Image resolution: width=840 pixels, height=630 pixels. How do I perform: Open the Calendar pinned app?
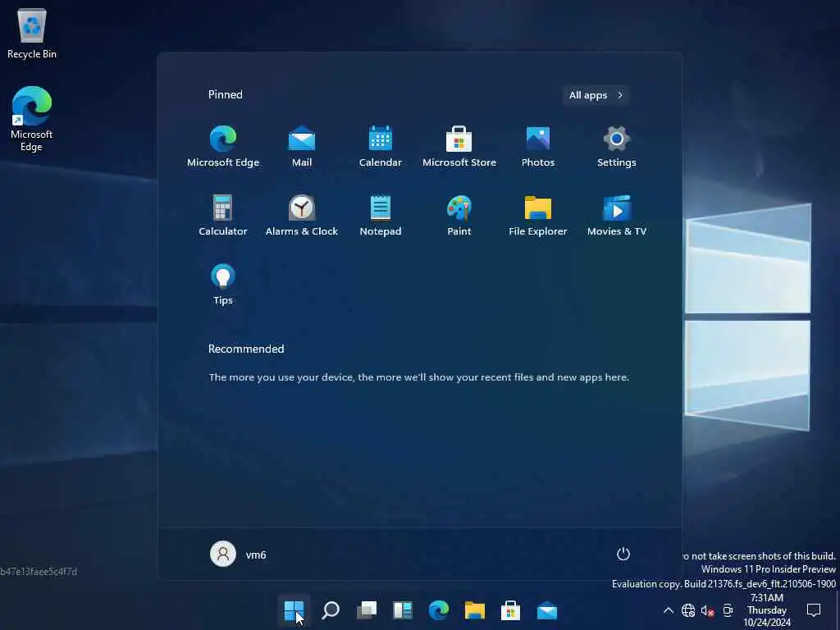[x=381, y=146]
